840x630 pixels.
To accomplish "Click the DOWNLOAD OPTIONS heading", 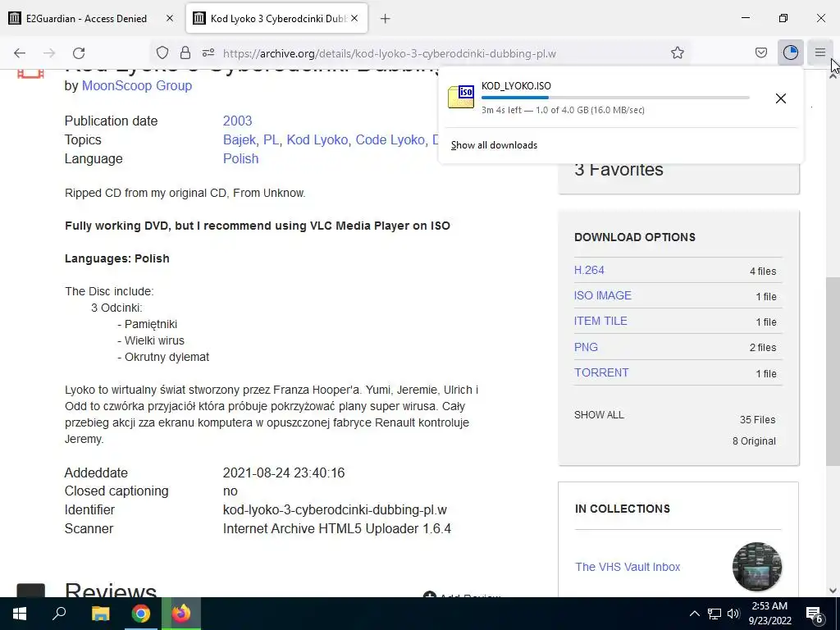I will [635, 237].
